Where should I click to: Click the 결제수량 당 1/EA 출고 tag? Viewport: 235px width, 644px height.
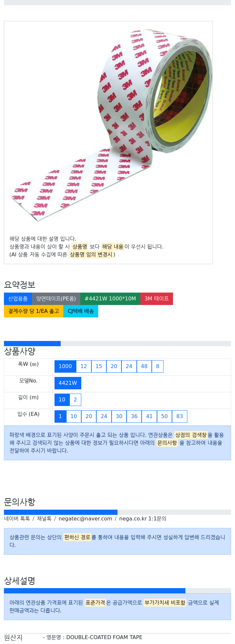pyautogui.click(x=34, y=311)
